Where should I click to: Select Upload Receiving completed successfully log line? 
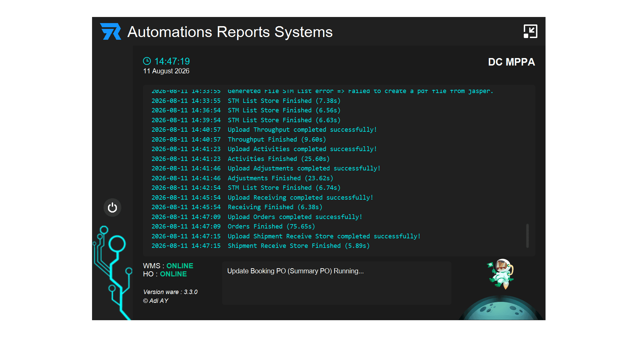point(262,198)
